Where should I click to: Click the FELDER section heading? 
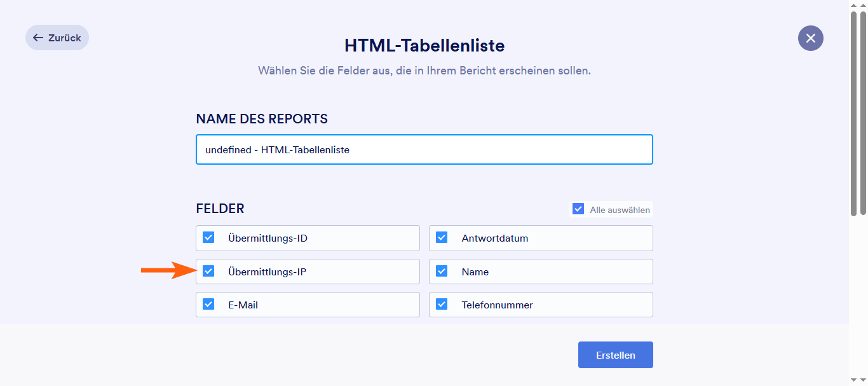(x=220, y=209)
